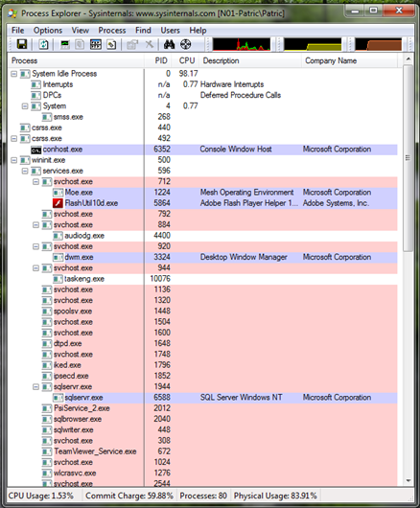420x508 pixels.
Task: Click the scrollbar down arrow
Action: pos(408,481)
